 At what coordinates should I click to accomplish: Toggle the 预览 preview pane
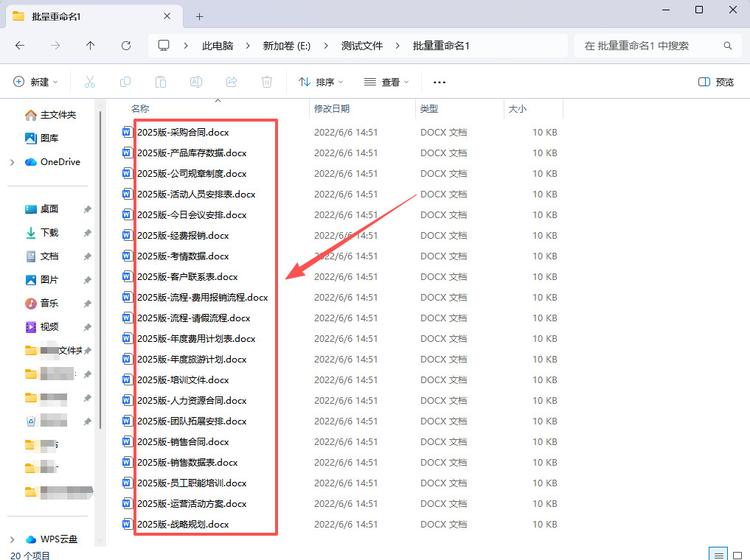click(715, 83)
